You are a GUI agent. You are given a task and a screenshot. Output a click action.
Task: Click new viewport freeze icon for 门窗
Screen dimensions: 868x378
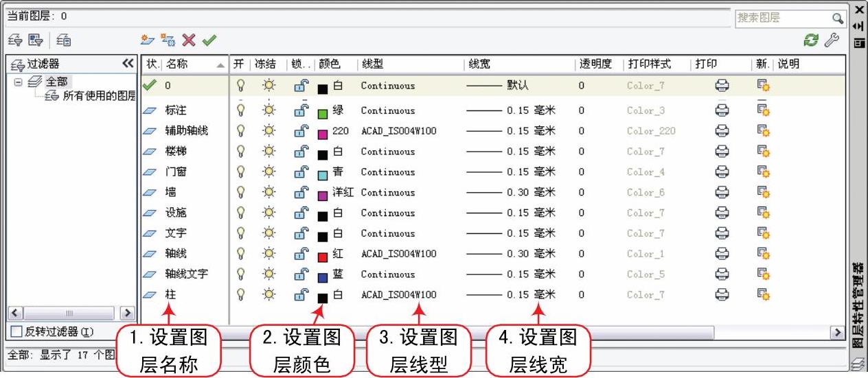coord(764,172)
